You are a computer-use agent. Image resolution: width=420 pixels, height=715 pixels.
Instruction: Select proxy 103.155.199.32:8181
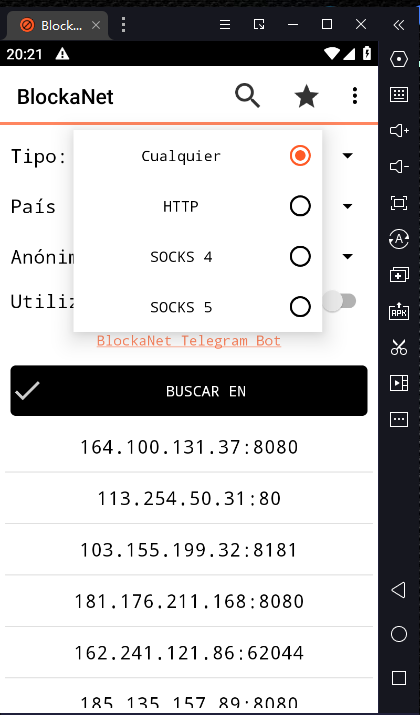pyautogui.click(x=189, y=550)
